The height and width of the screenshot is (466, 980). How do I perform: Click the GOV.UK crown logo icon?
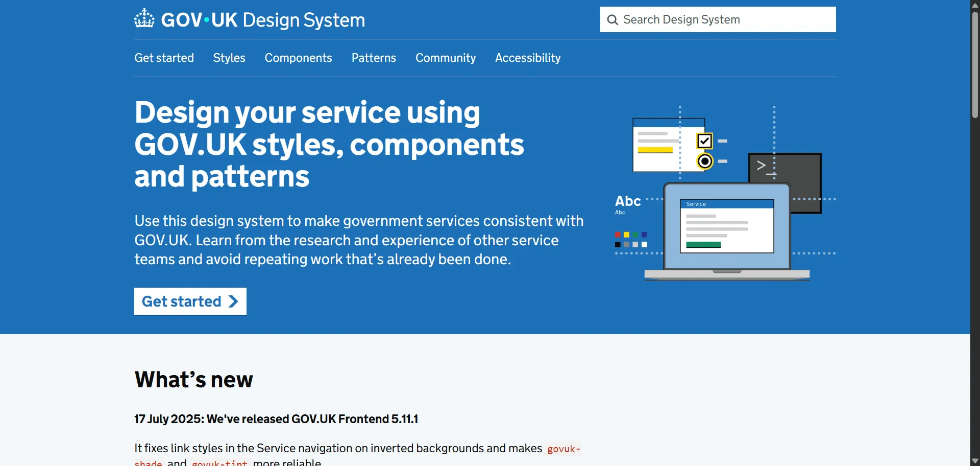(144, 19)
